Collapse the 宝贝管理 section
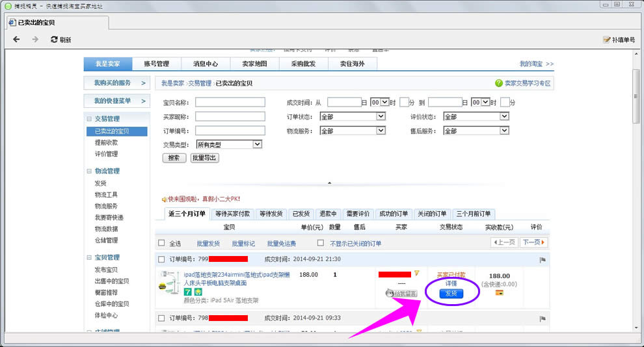Viewport: 644px width, 347px height. coord(89,257)
